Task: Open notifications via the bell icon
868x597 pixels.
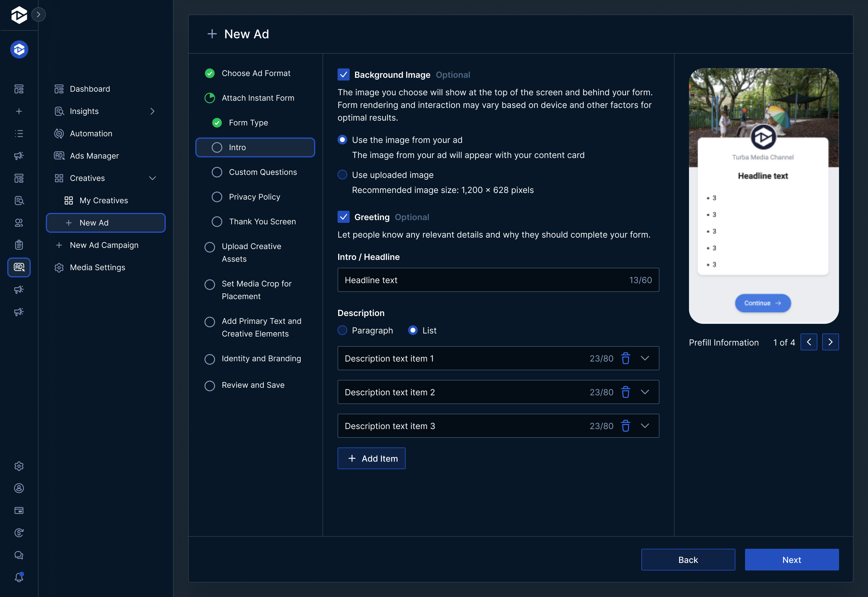Action: pos(19,577)
